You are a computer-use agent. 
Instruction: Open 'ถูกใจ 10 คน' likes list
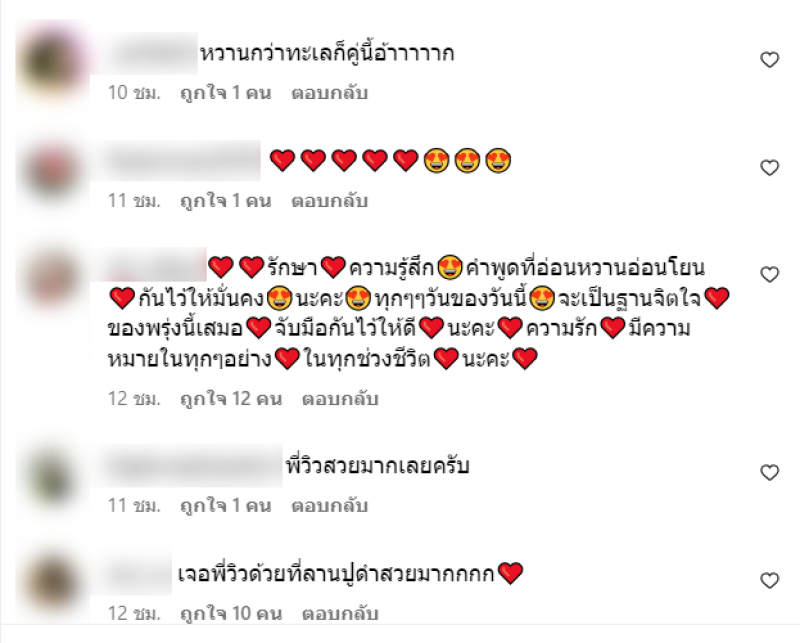coord(231,613)
